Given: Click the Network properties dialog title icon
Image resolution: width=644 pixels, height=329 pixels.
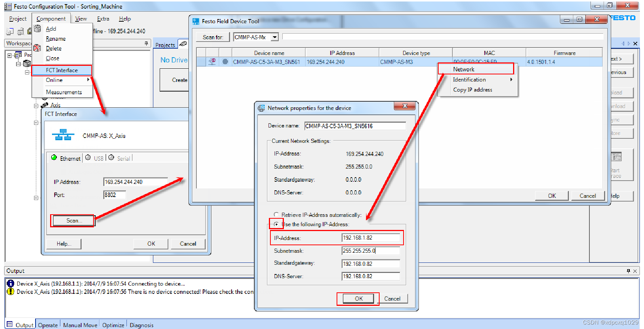Looking at the screenshot, I should click(261, 108).
